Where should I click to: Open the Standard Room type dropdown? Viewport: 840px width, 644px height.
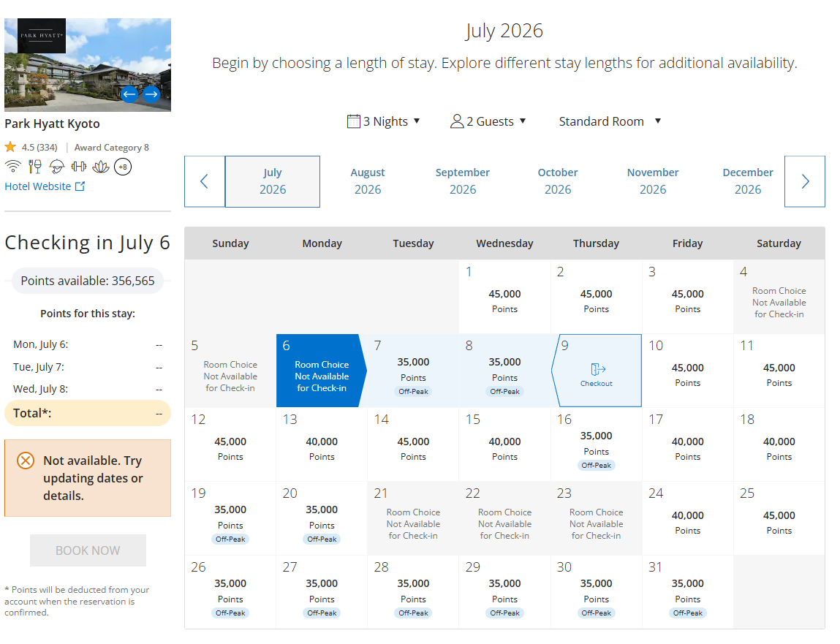click(610, 121)
